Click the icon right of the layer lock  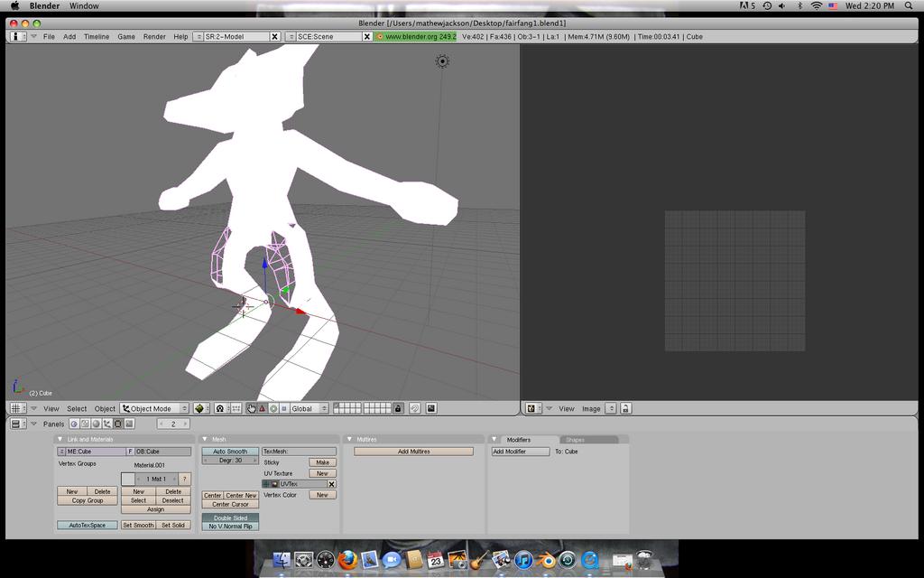pos(415,408)
